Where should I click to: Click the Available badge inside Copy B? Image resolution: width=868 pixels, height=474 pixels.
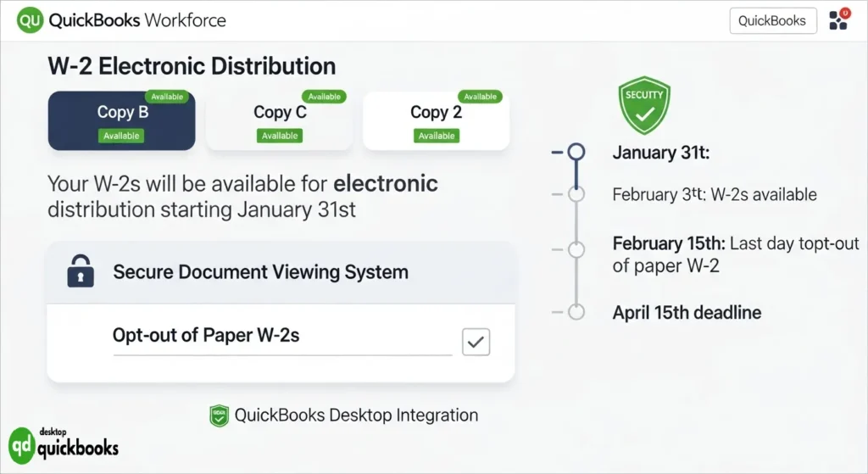pyautogui.click(x=122, y=136)
